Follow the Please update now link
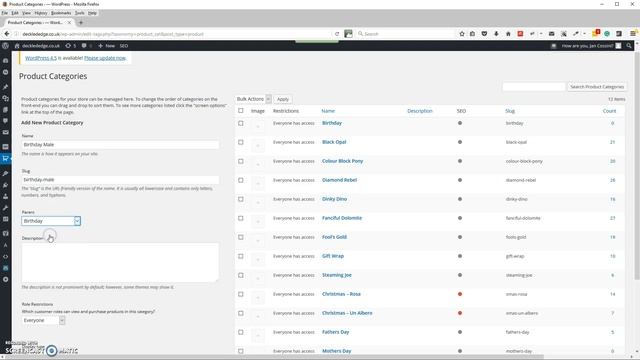640x360 pixels. 105,58
